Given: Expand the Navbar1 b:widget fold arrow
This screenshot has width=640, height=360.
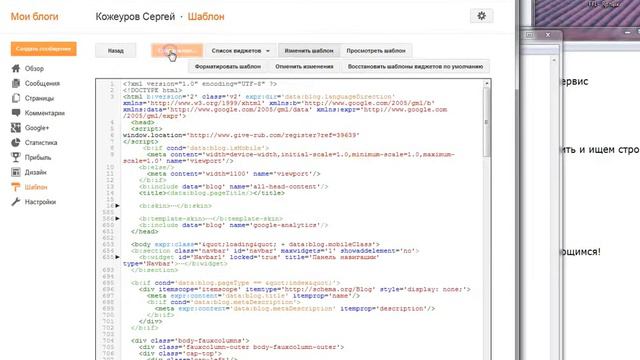Looking at the screenshot, I should (x=118, y=257).
